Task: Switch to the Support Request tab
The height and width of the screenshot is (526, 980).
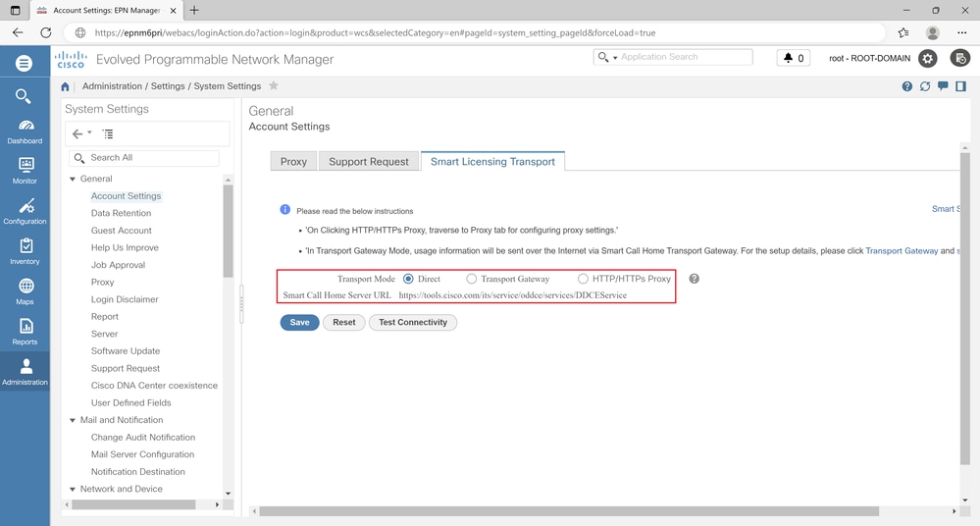Action: [369, 161]
